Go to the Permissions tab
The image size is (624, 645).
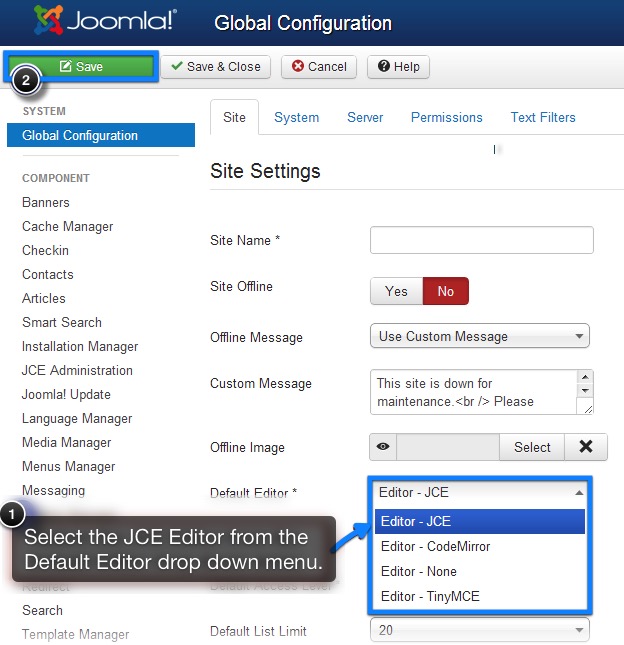tap(447, 117)
